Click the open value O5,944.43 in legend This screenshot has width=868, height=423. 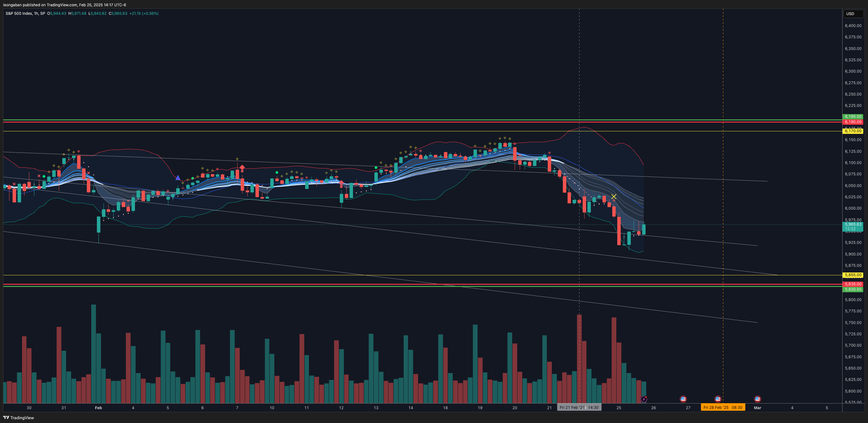point(57,14)
